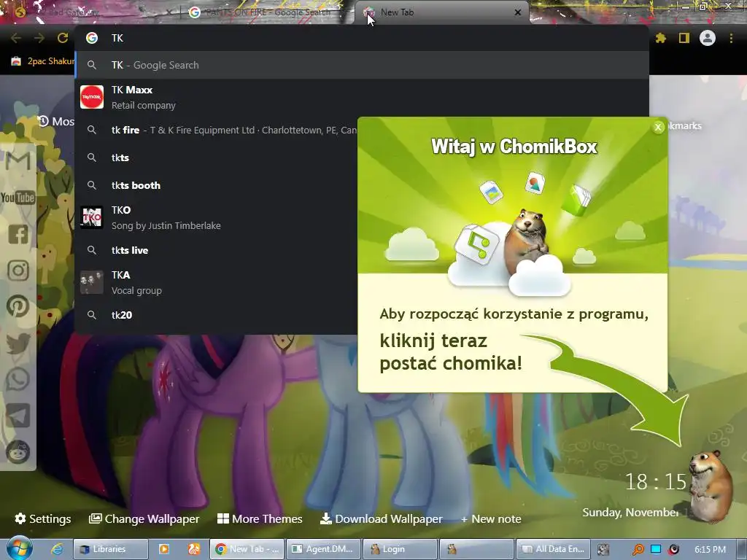Add a New note
Image resolution: width=747 pixels, height=560 pixels.
tap(491, 518)
